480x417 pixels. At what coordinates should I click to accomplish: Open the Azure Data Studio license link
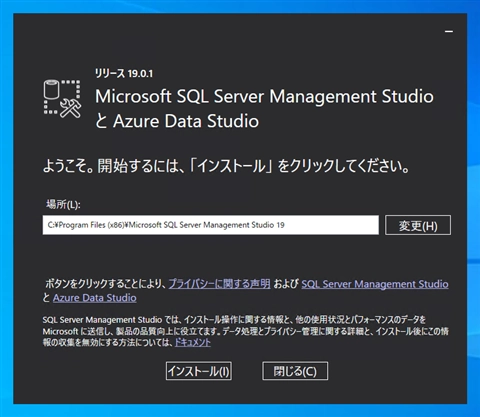click(95, 298)
